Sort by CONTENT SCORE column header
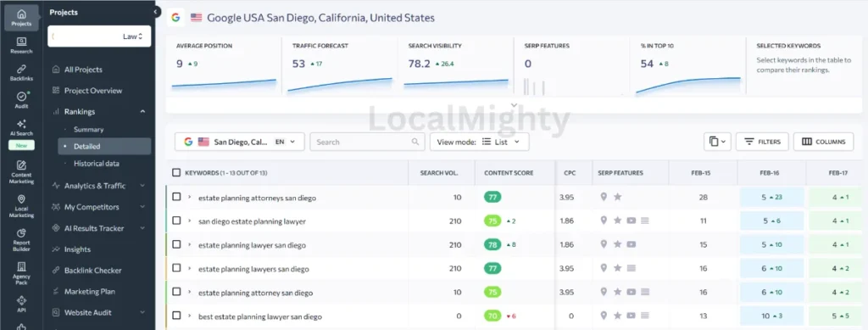 pos(509,173)
